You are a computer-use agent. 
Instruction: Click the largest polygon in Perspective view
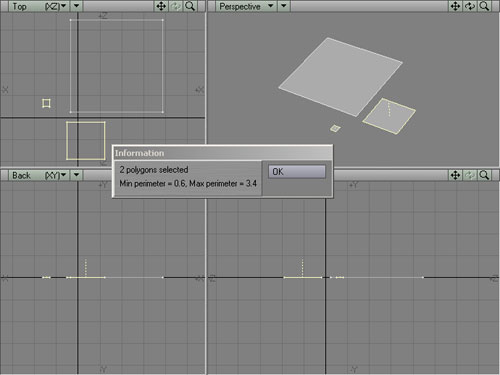pos(340,77)
